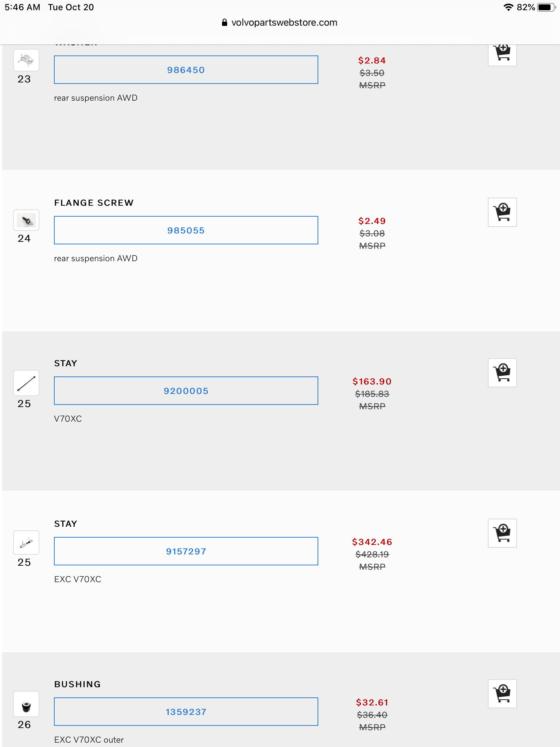View bushing thumbnail image
The image size is (560, 747).
(26, 704)
